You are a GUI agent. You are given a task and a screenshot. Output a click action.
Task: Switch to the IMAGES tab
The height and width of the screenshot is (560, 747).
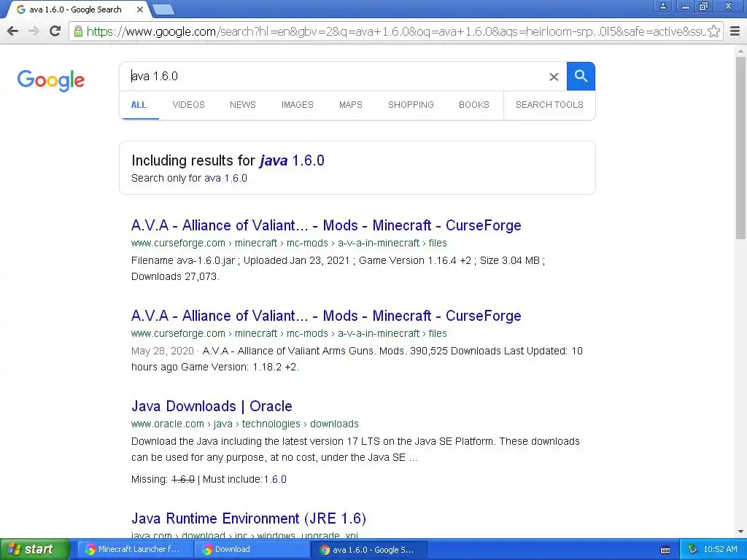point(298,105)
